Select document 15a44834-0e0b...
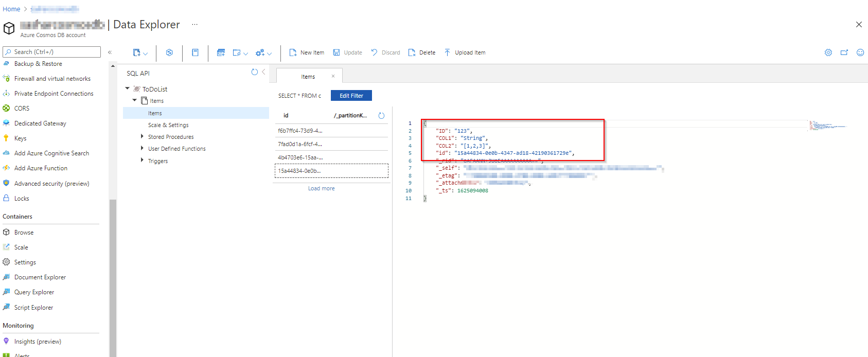The width and height of the screenshot is (868, 357). point(331,171)
